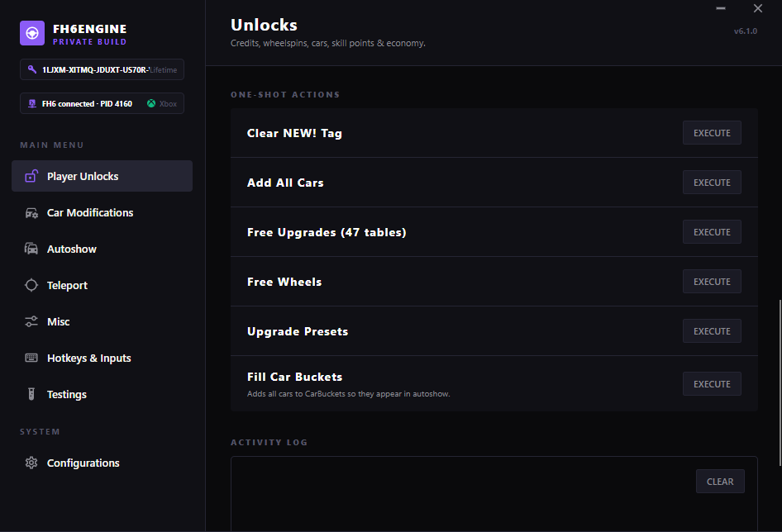Open the Car Modifications menu item
This screenshot has height=532, width=782.
[102, 212]
